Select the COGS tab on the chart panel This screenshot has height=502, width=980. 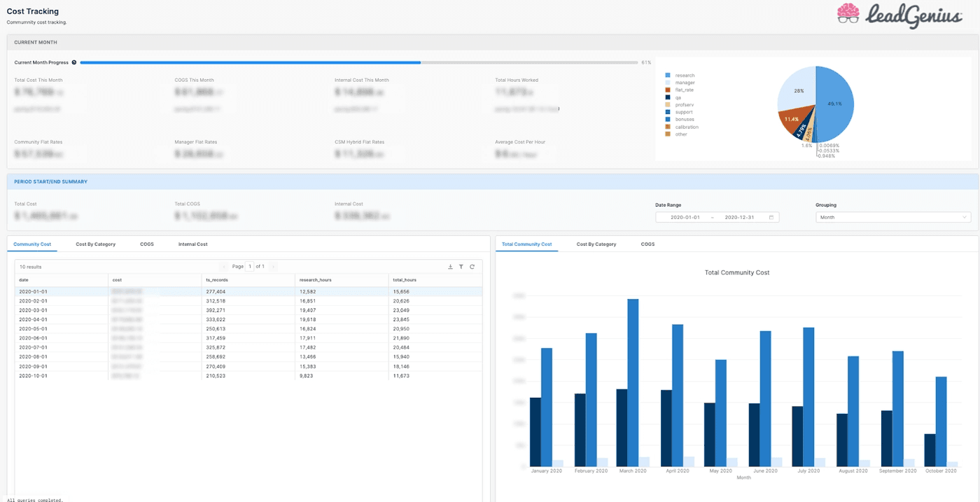[647, 244]
